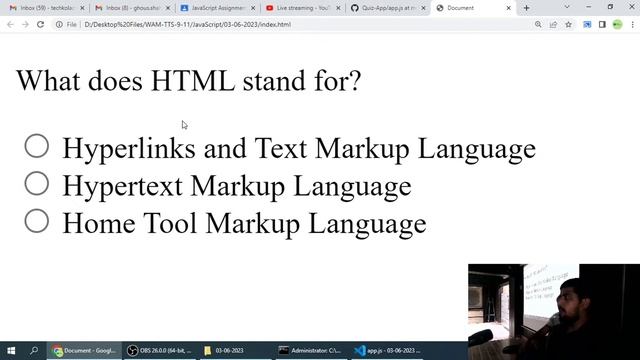Close the JavaScript Assignment tab
The height and width of the screenshot is (360, 640).
point(253,8)
